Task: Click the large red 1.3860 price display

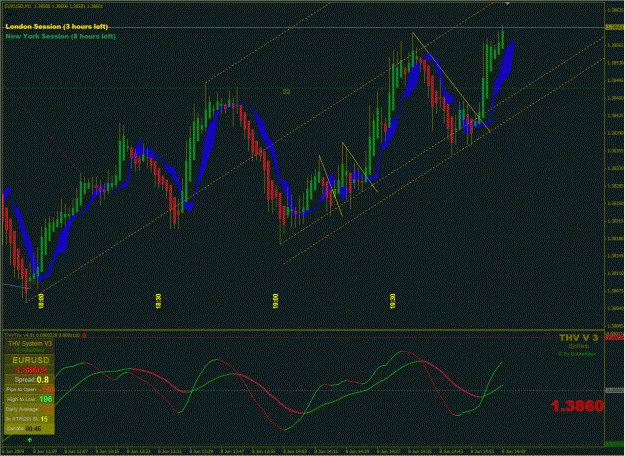Action: [577, 406]
